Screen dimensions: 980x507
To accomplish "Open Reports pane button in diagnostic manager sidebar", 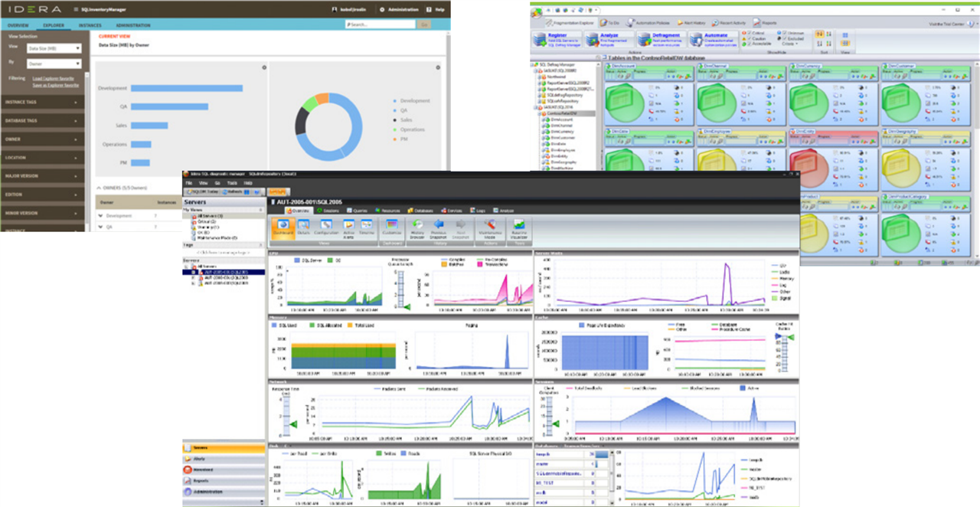I will click(222, 480).
